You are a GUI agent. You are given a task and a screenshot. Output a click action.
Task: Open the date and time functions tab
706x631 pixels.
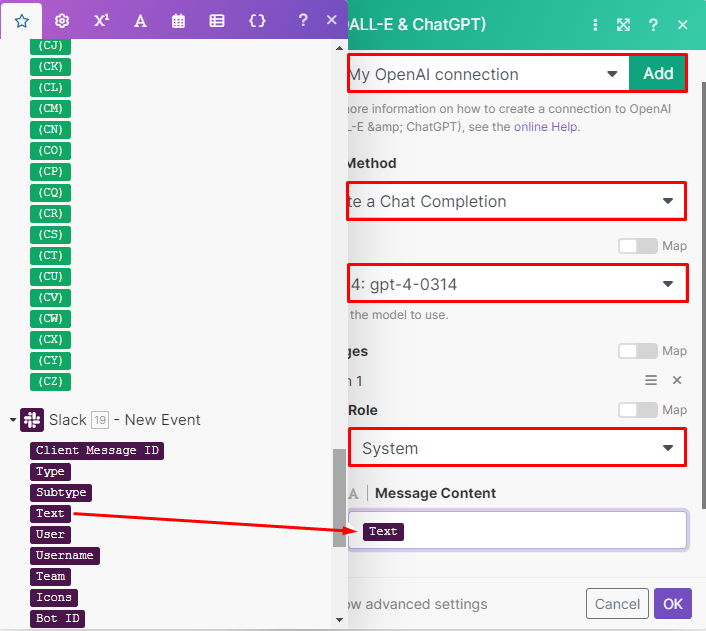[178, 21]
